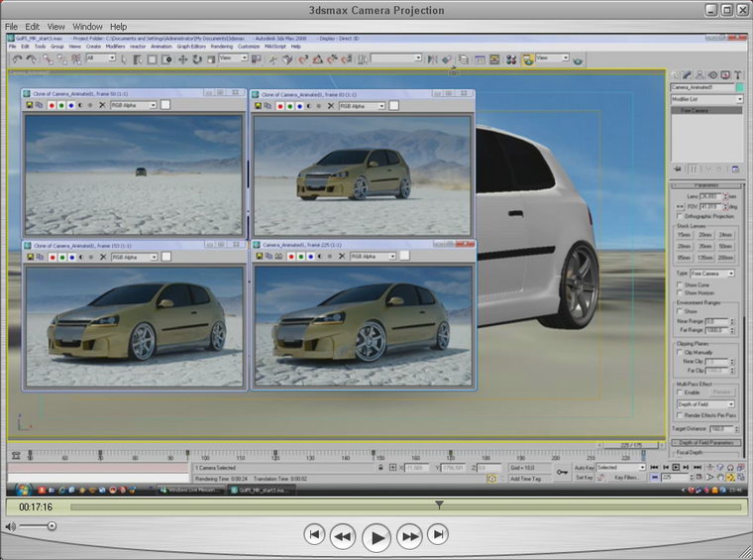Open the Modifier List dropdown

(706, 99)
